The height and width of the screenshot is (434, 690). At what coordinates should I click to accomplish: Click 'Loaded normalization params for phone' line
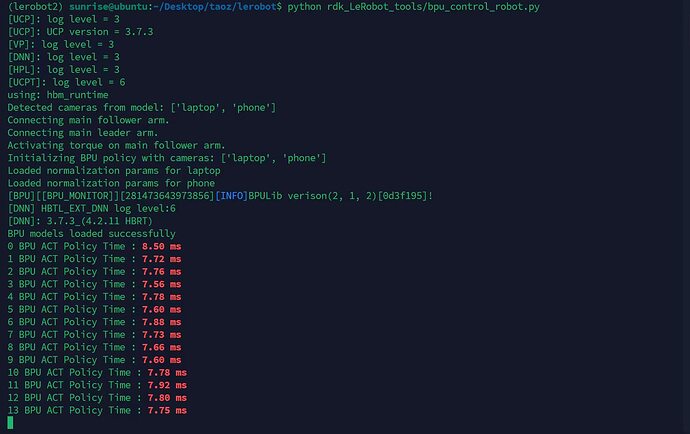[x=111, y=183]
